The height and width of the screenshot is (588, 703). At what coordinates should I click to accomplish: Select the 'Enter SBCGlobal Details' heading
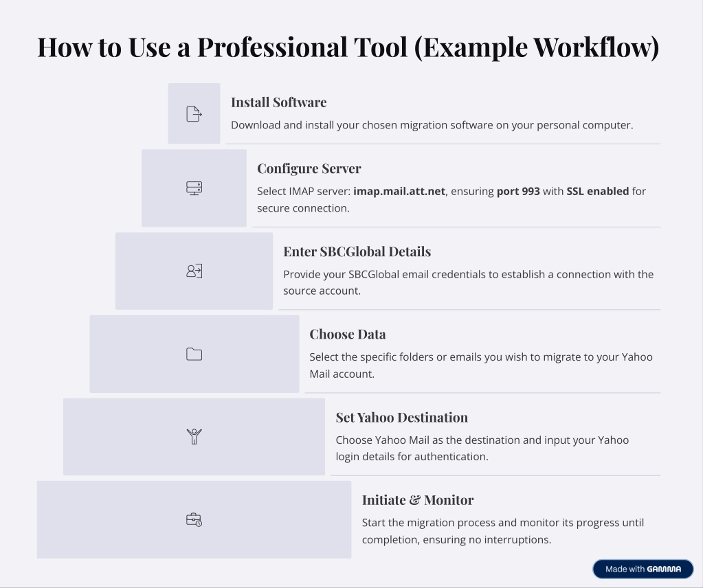click(357, 252)
